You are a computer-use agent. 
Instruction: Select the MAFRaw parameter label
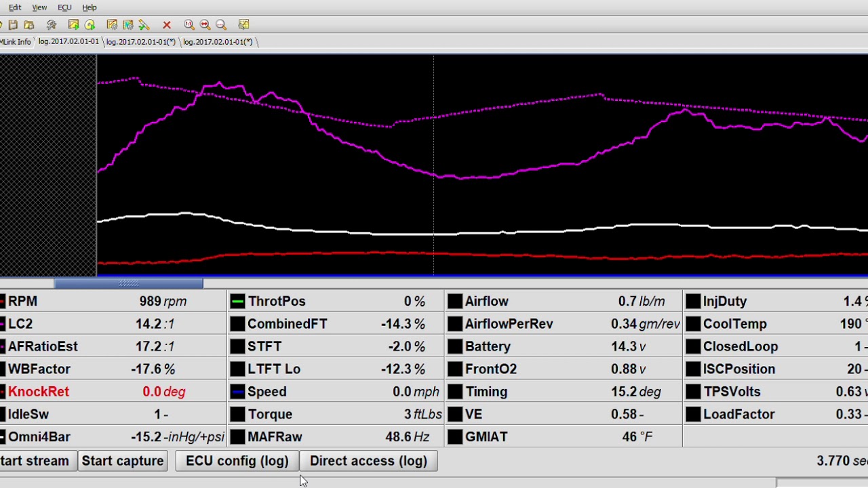pyautogui.click(x=275, y=437)
